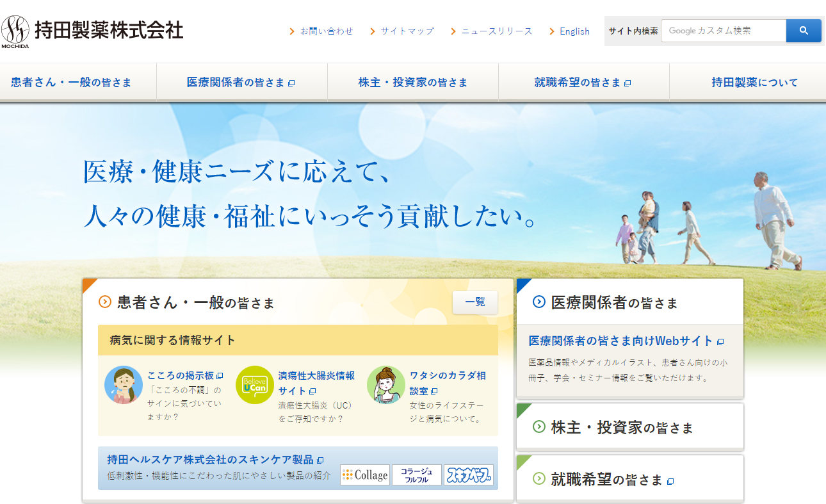Viewport: 826px width, 504px height.
Task: Open 医療関係者の皆さま向けWebサイト link
Action: 620,341
